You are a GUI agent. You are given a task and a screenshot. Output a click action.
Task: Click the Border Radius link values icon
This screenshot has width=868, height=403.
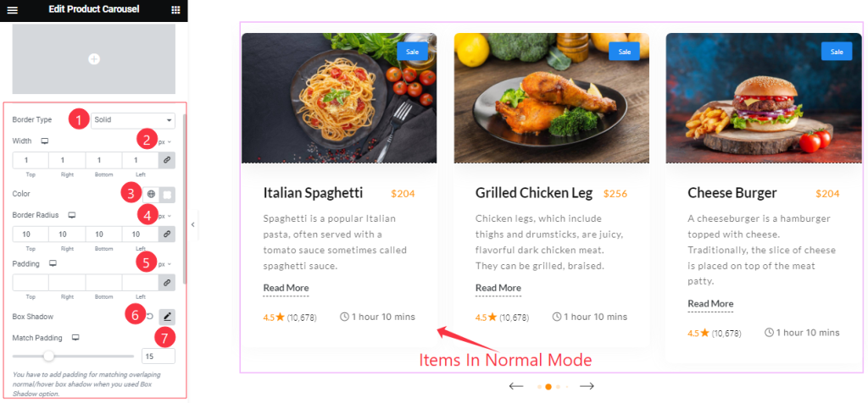point(167,235)
